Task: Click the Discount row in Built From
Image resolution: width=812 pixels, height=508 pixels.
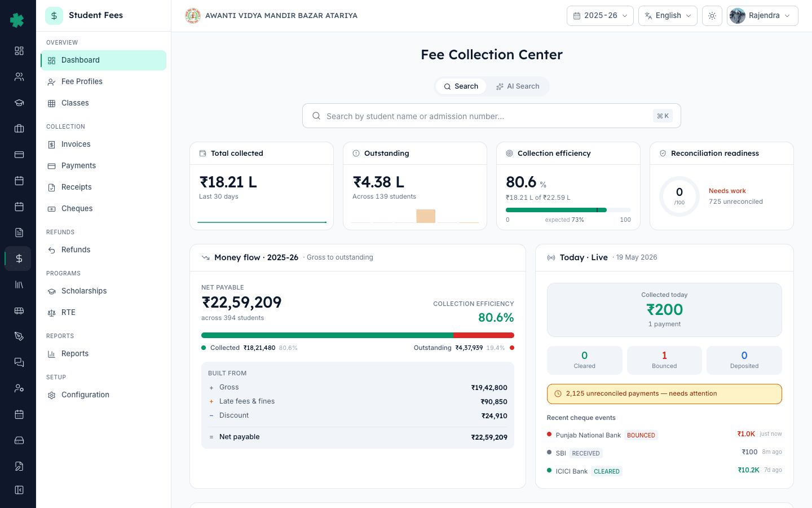Action: coord(358,415)
